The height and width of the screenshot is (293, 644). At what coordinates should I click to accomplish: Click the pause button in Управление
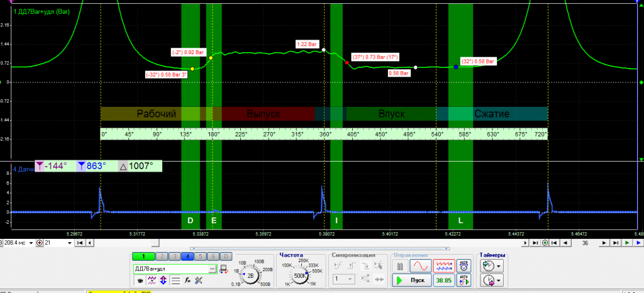[x=401, y=266]
